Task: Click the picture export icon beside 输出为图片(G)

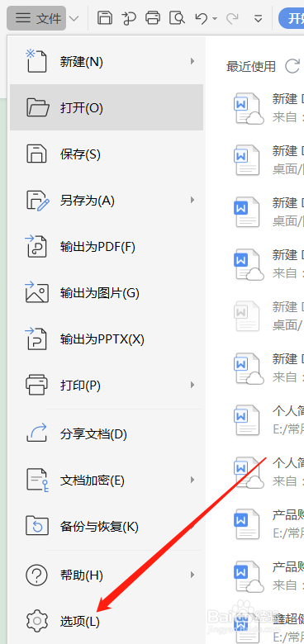Action: (37, 292)
